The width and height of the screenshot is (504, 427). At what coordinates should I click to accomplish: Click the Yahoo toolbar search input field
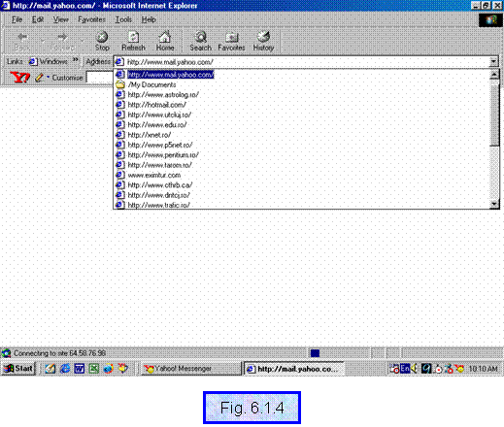[x=99, y=78]
